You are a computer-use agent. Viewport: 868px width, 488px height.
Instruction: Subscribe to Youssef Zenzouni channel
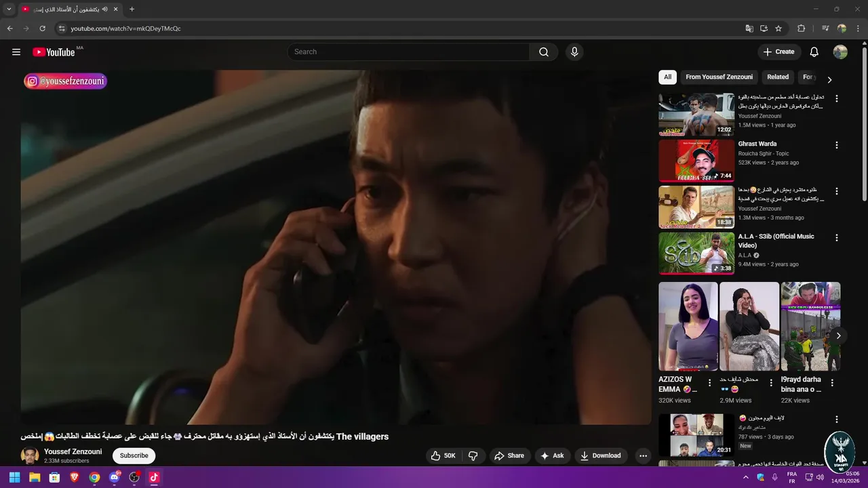pos(134,455)
